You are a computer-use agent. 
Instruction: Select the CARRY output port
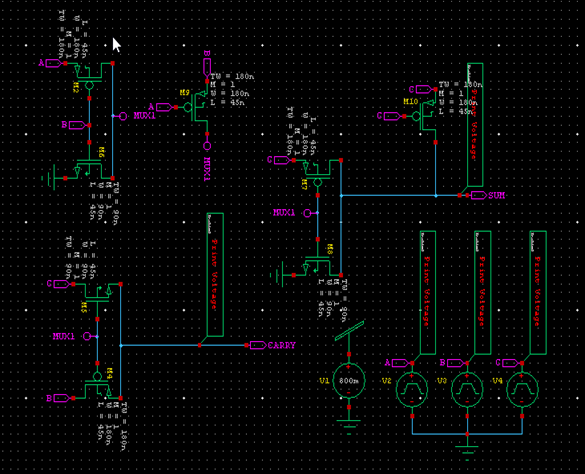(x=258, y=345)
